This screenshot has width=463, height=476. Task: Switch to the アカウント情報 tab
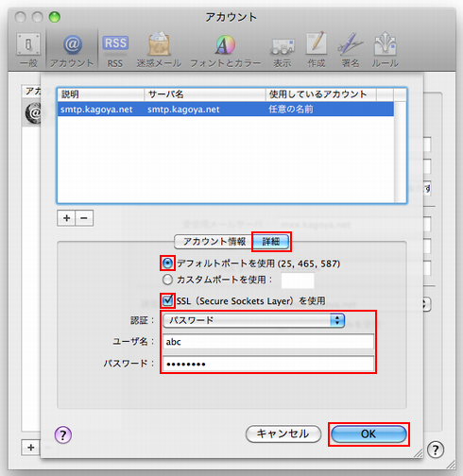click(214, 242)
